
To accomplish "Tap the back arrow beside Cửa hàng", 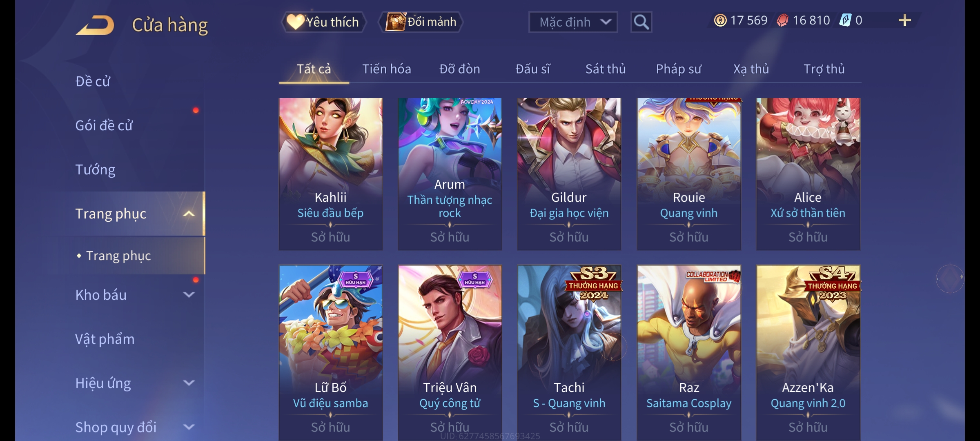I will (x=95, y=25).
